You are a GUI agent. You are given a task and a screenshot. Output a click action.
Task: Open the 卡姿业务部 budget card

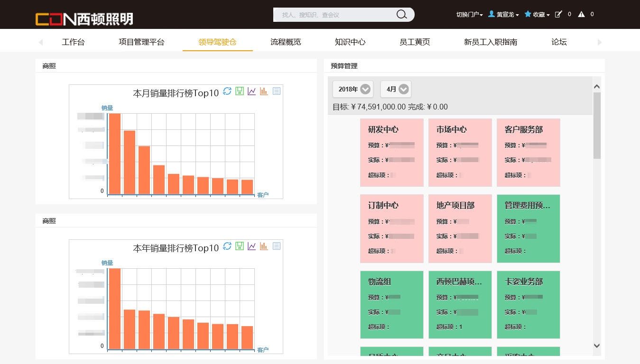[x=529, y=305]
